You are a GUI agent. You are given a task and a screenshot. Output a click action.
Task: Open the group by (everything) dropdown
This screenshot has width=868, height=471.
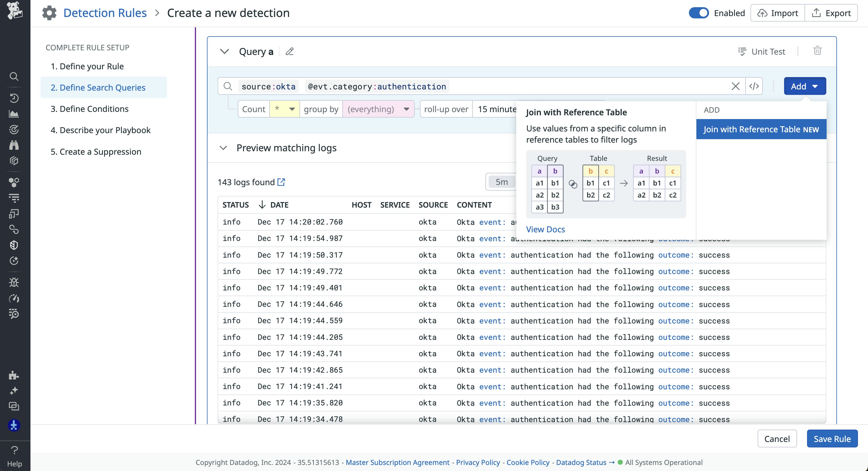pyautogui.click(x=378, y=109)
